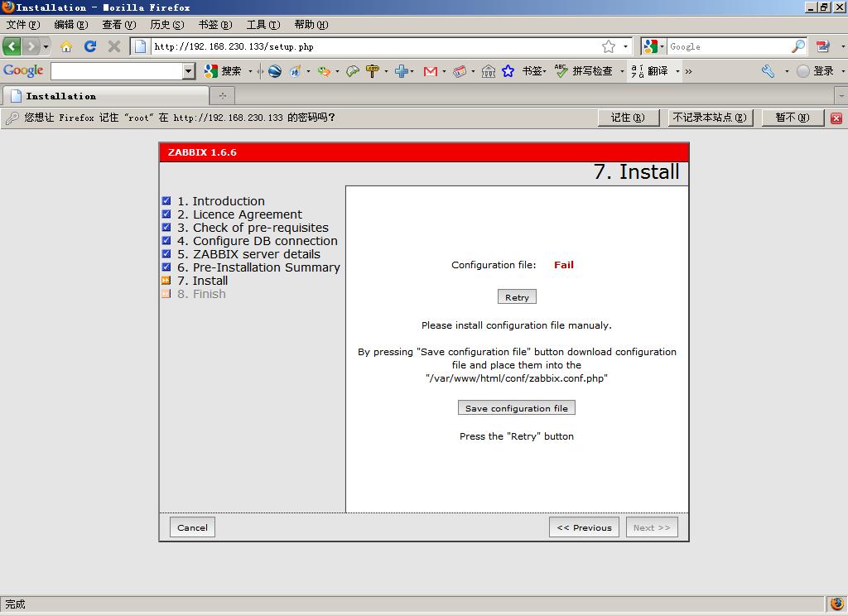Viewport: 848px width, 616px height.
Task: Open the 文件 (File) menu
Action: tap(23, 25)
